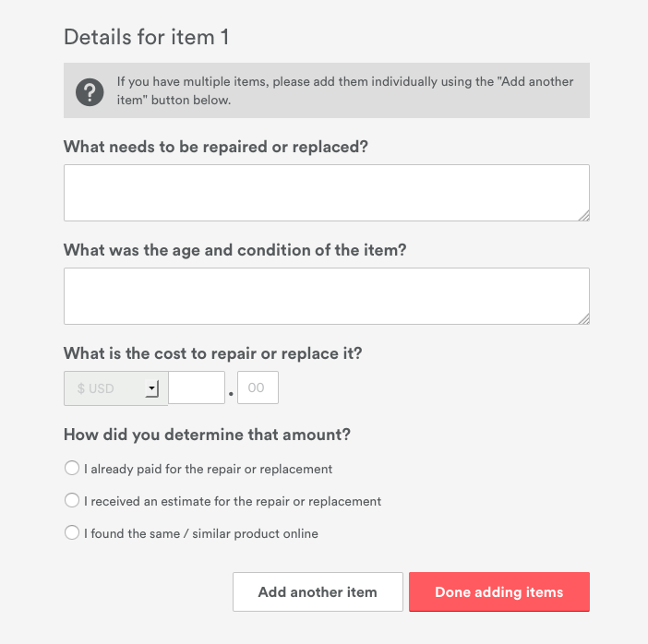The image size is (648, 644).
Task: Grab the resize handle of the repair description box
Action: coord(583,215)
